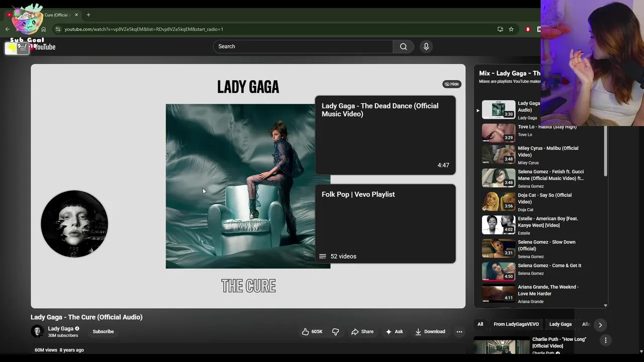Open the Lady Gaga channel avatar below the video
This screenshot has height=362, width=644.
pos(37,331)
